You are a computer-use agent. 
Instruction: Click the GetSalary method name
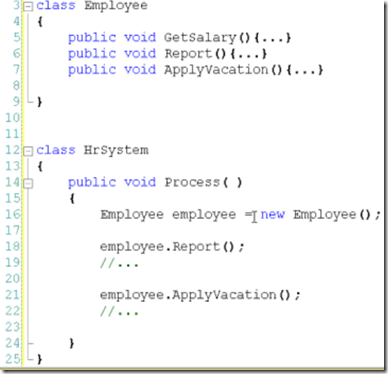[x=200, y=38]
